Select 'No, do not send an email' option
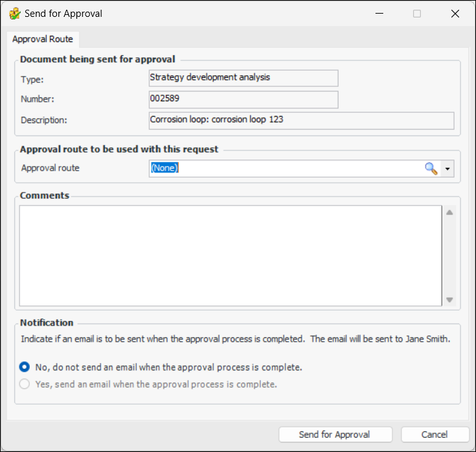Screen dimensions: 476x452 click(25, 367)
